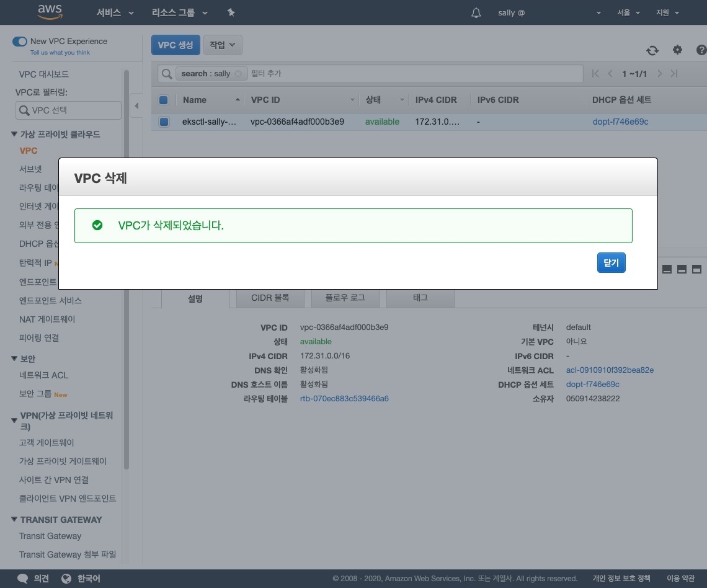Expand the 서비스 services menu
This screenshot has height=588, width=707.
(x=115, y=12)
